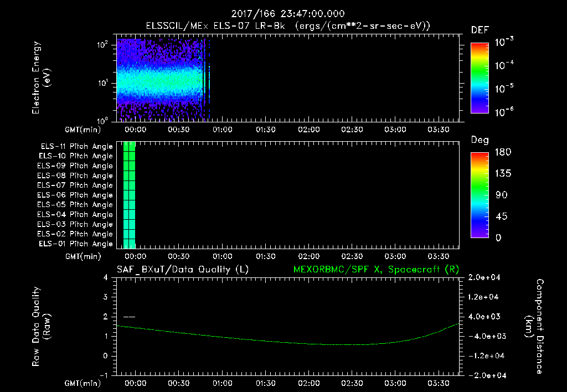The height and width of the screenshot is (392, 567).
Task: Click the 0 label on Deg colorbar
Action: [x=498, y=238]
